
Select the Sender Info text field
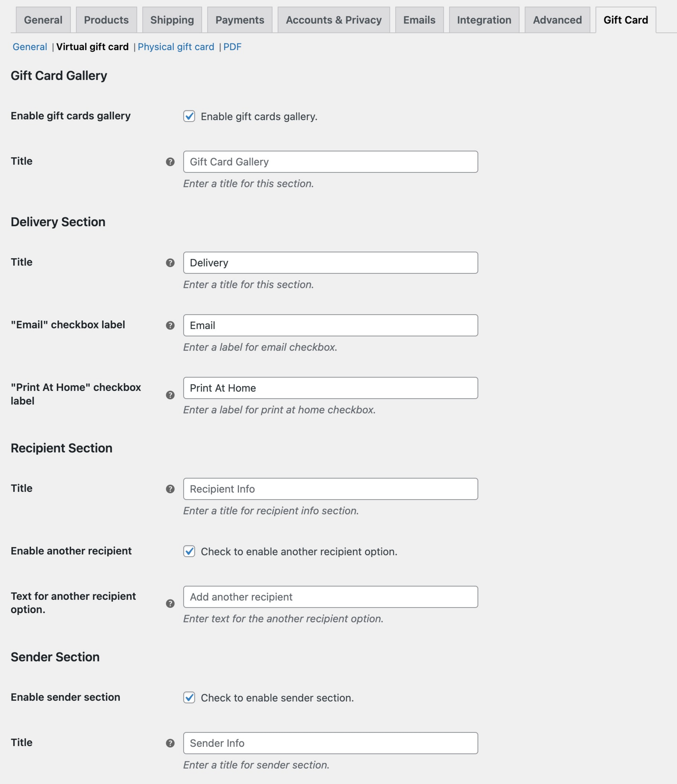pos(330,743)
